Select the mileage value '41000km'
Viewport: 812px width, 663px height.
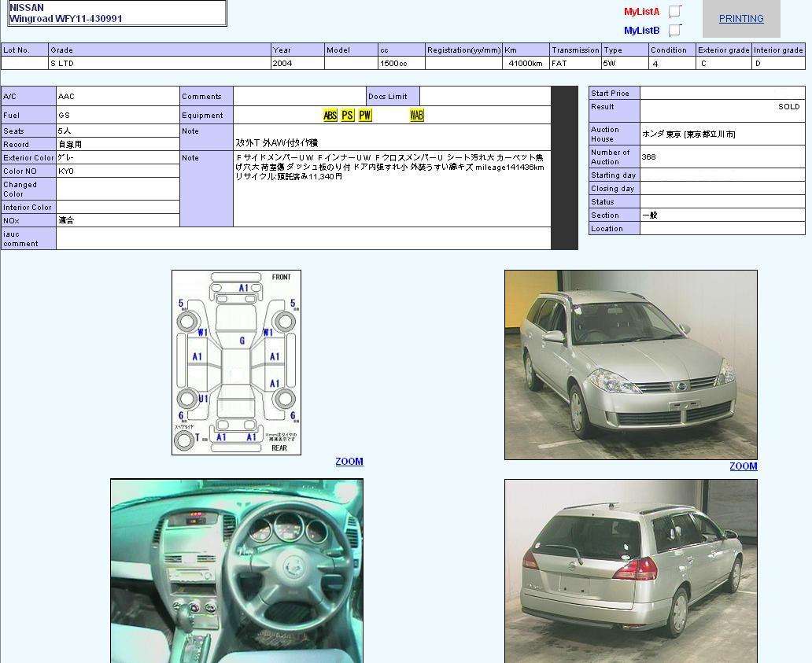tap(525, 63)
